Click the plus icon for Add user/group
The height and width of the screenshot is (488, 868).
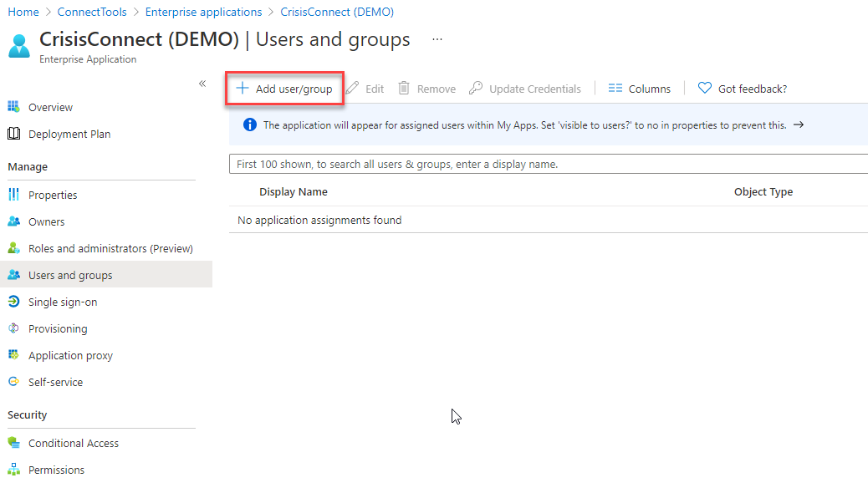tap(243, 88)
